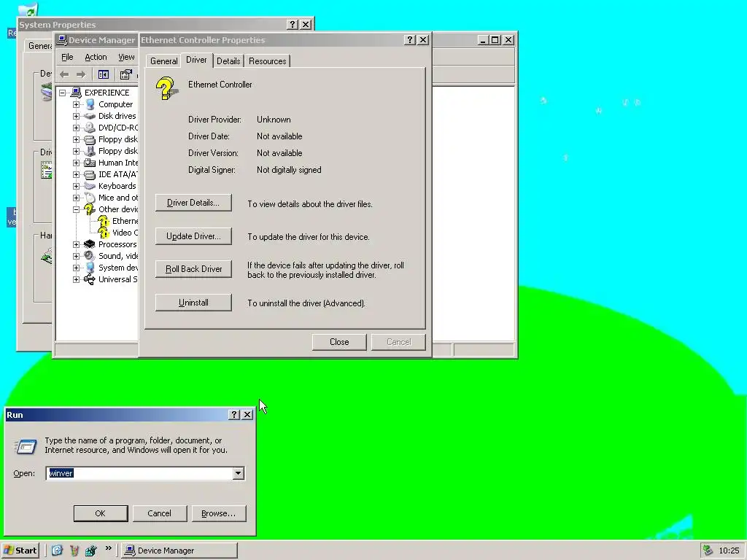Click the 'Not digitally signed' value text
The height and width of the screenshot is (560, 747).
click(x=289, y=170)
